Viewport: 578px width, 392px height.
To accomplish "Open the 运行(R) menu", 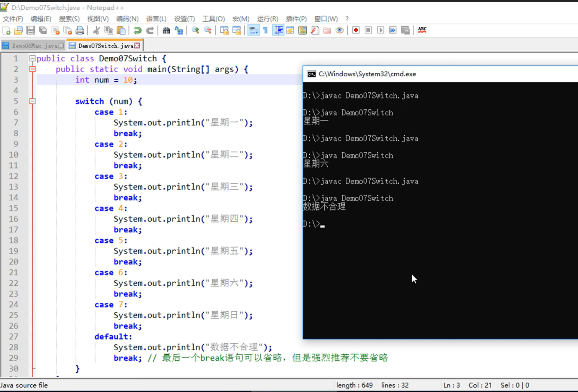I will point(267,19).
